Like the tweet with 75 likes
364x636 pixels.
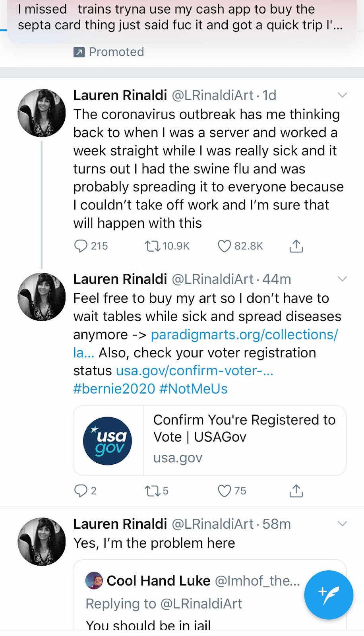224,491
